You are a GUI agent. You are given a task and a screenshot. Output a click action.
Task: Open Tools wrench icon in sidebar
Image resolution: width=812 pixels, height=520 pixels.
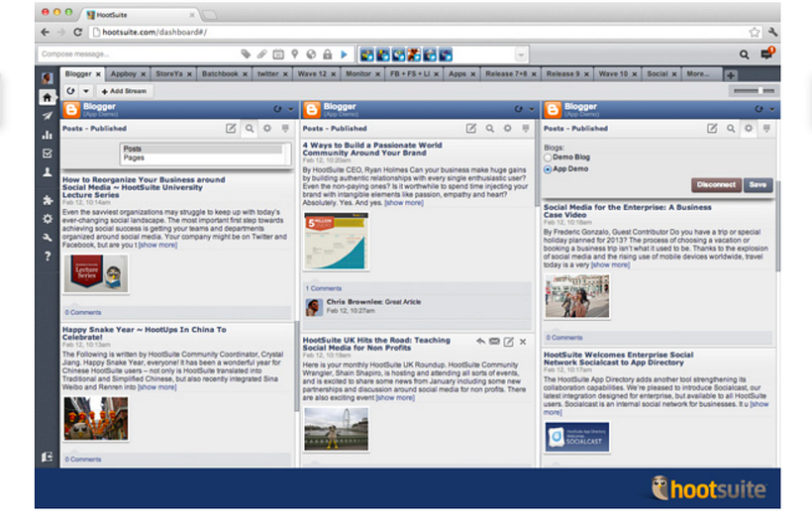coord(48,238)
